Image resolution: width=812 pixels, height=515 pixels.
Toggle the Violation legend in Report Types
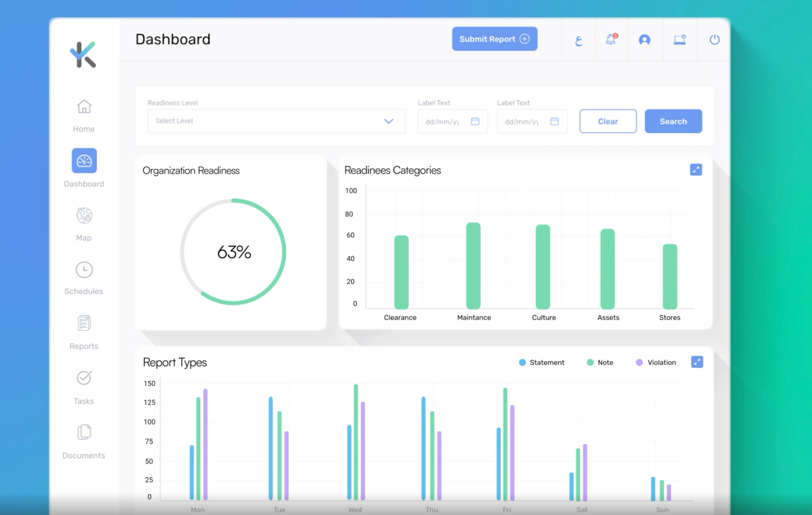pyautogui.click(x=655, y=362)
